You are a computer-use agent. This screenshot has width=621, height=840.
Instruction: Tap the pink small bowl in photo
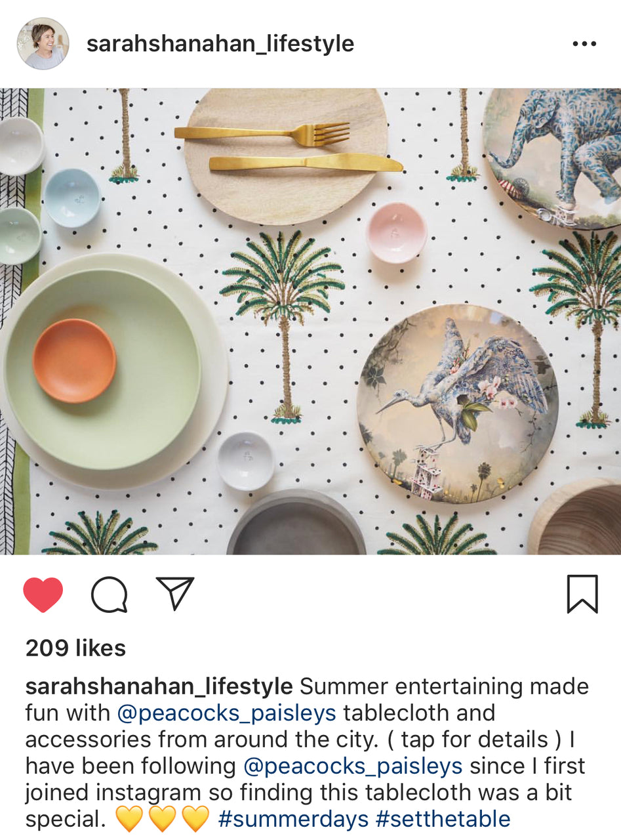pos(396,233)
